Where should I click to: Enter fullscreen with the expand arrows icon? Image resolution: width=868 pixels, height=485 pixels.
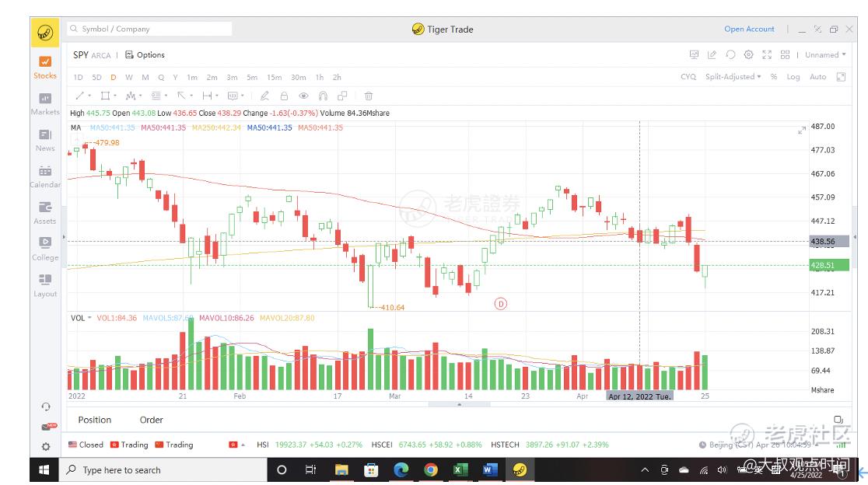click(x=767, y=54)
